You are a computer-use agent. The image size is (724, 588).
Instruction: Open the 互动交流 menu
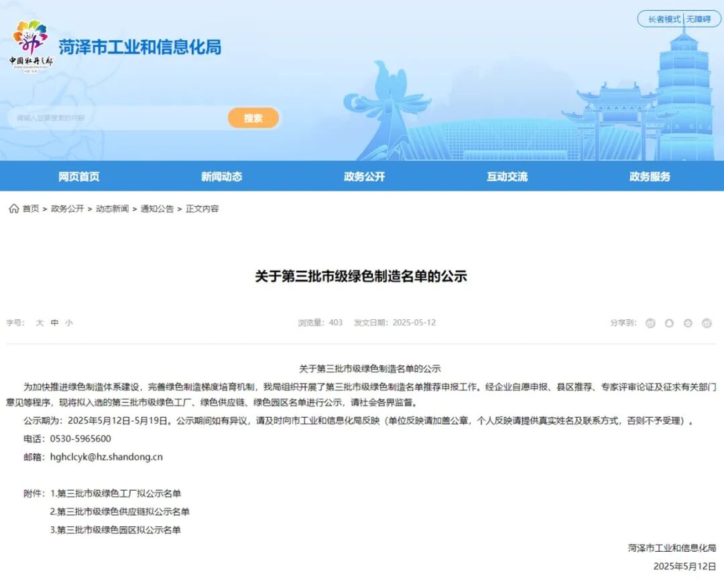(x=507, y=176)
